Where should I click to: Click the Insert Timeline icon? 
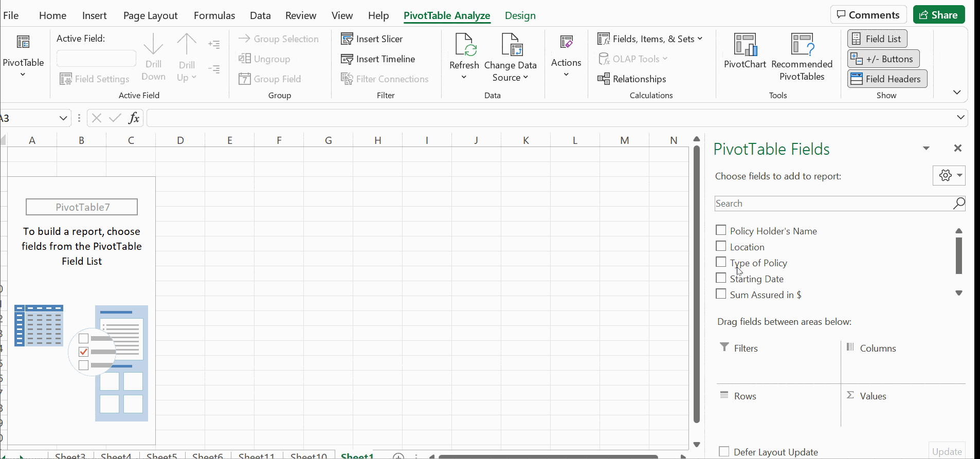point(347,59)
